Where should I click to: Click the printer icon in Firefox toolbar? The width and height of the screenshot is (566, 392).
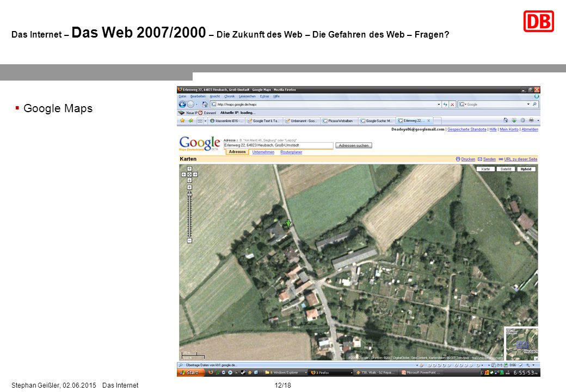(531, 120)
